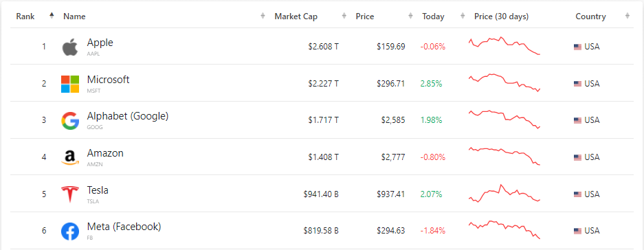
Task: View Apple's 30-day price sparkline chart
Action: [504, 45]
